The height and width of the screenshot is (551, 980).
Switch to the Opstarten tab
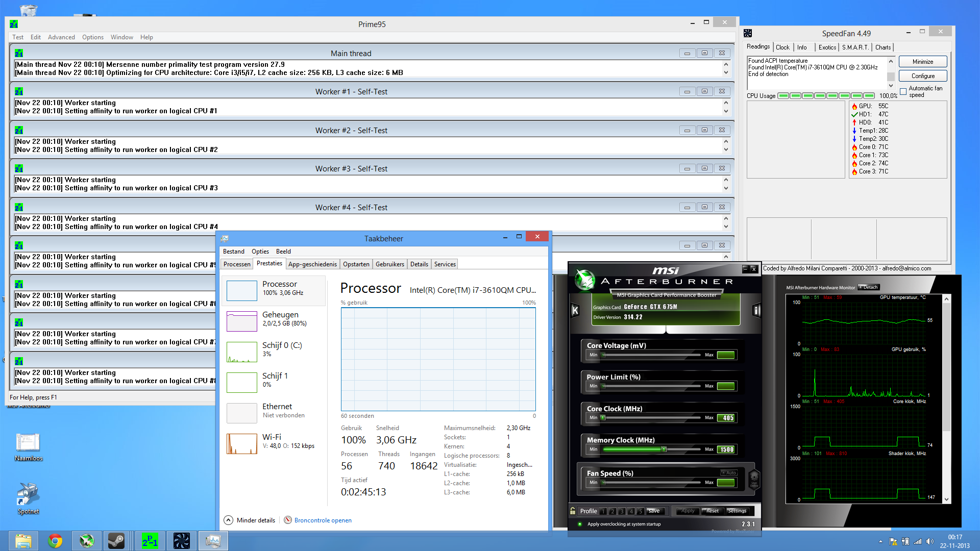[356, 264]
